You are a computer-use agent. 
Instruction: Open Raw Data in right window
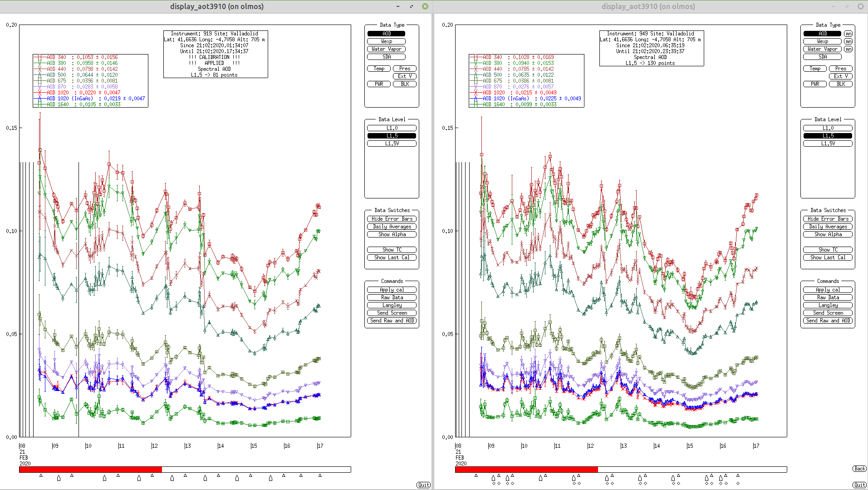coord(828,297)
